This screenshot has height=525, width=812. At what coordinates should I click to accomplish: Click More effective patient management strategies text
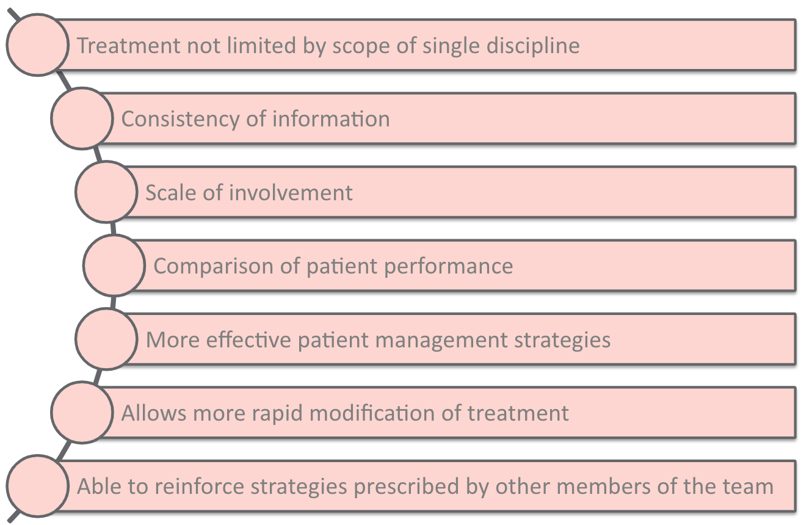(379, 340)
